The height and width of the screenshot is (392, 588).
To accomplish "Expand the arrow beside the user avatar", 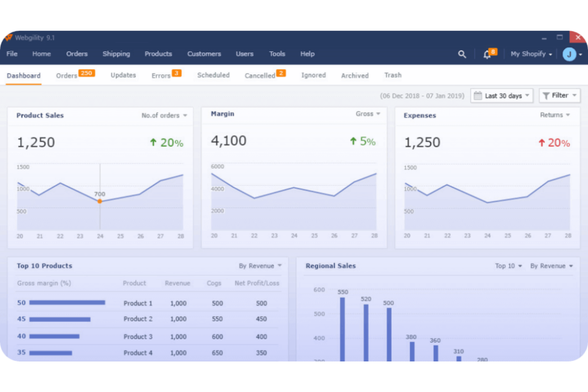I will point(580,54).
